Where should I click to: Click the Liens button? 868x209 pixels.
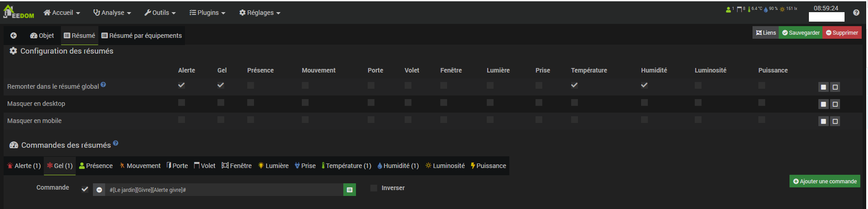coord(766,32)
